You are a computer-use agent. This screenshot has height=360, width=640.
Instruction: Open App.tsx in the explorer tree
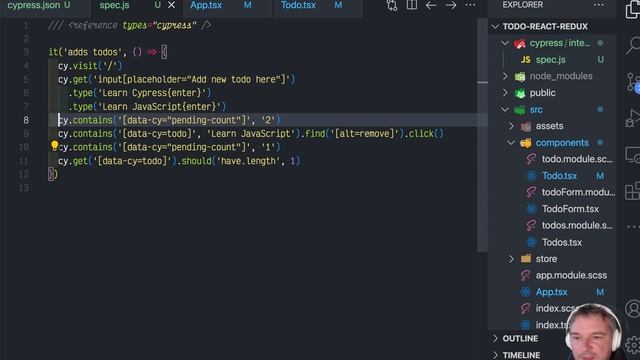coord(551,292)
